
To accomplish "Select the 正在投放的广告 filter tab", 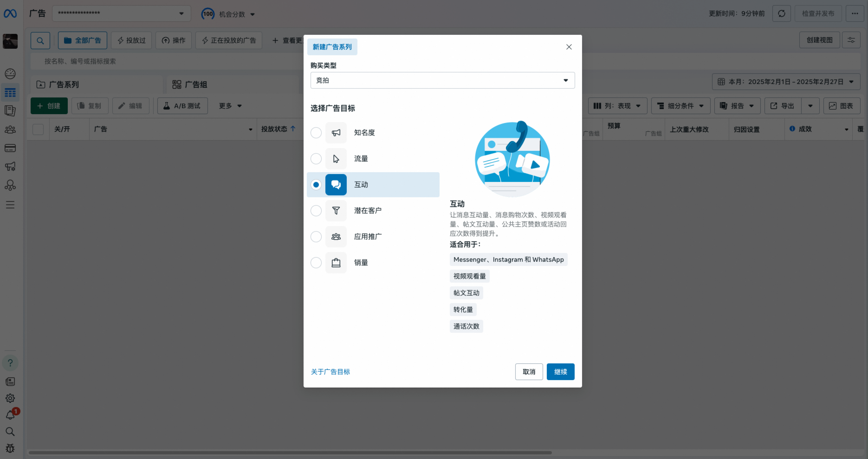I will click(x=229, y=40).
